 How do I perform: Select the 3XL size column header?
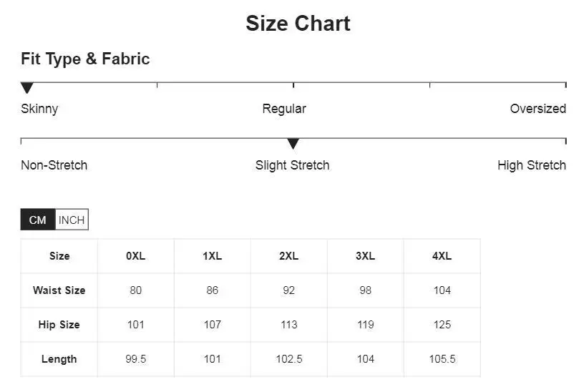pyautogui.click(x=365, y=256)
